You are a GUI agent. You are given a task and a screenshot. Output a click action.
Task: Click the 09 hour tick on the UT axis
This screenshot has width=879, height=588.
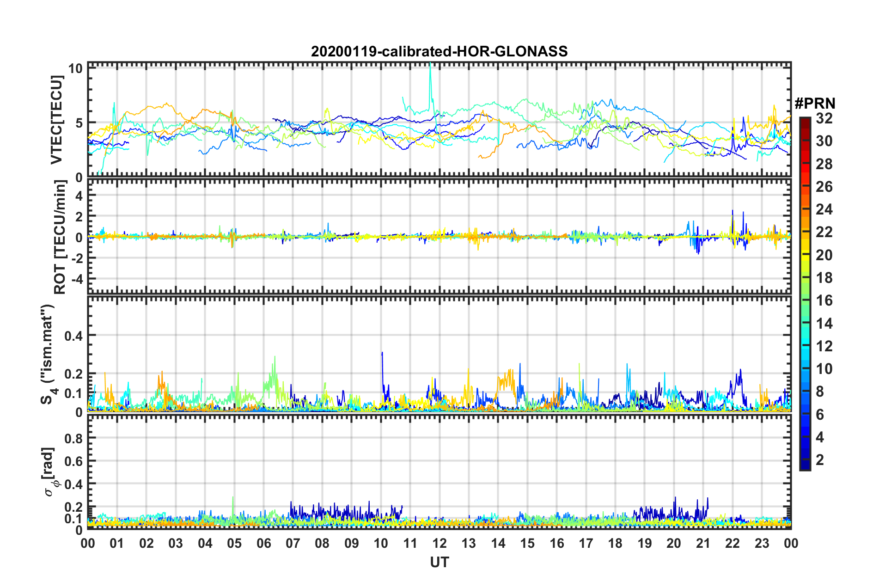352,543
